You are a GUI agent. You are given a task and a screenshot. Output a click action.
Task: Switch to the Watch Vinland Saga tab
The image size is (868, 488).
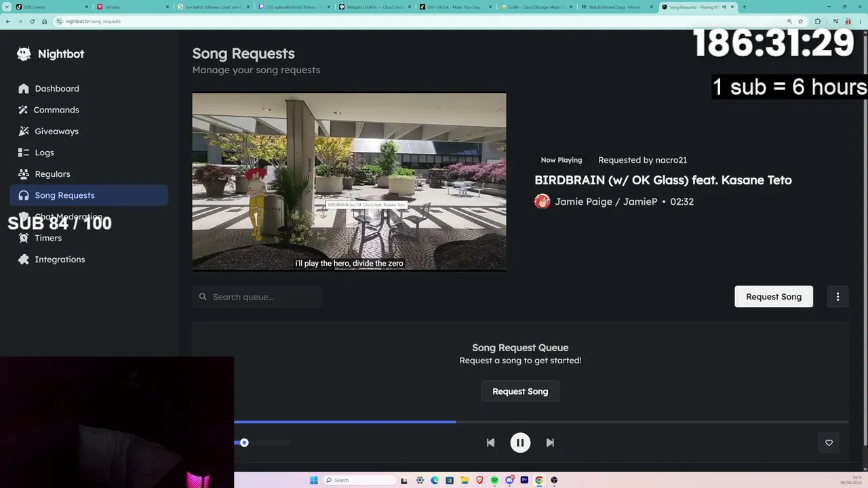click(618, 7)
